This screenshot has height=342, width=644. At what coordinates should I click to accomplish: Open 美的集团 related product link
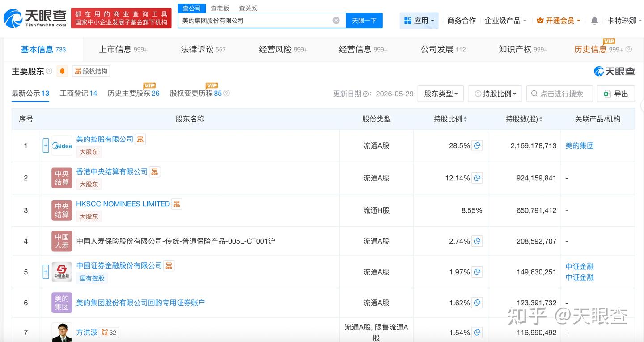(580, 145)
